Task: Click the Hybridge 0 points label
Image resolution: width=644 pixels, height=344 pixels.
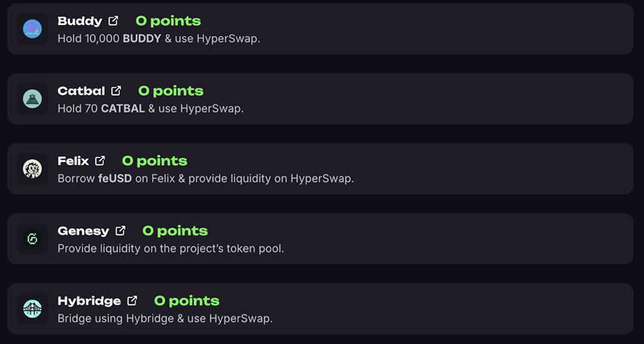Action: pos(187,300)
